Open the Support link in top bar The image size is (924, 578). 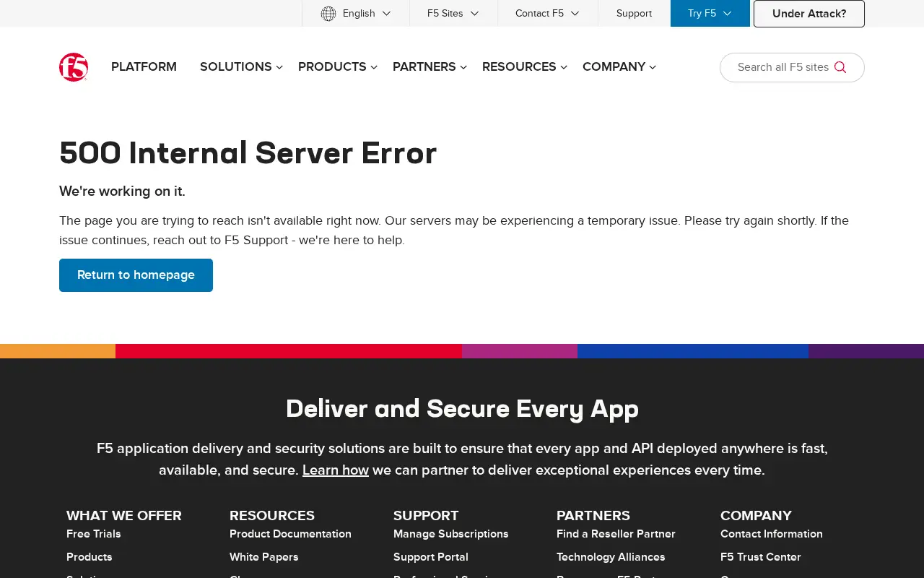click(634, 14)
